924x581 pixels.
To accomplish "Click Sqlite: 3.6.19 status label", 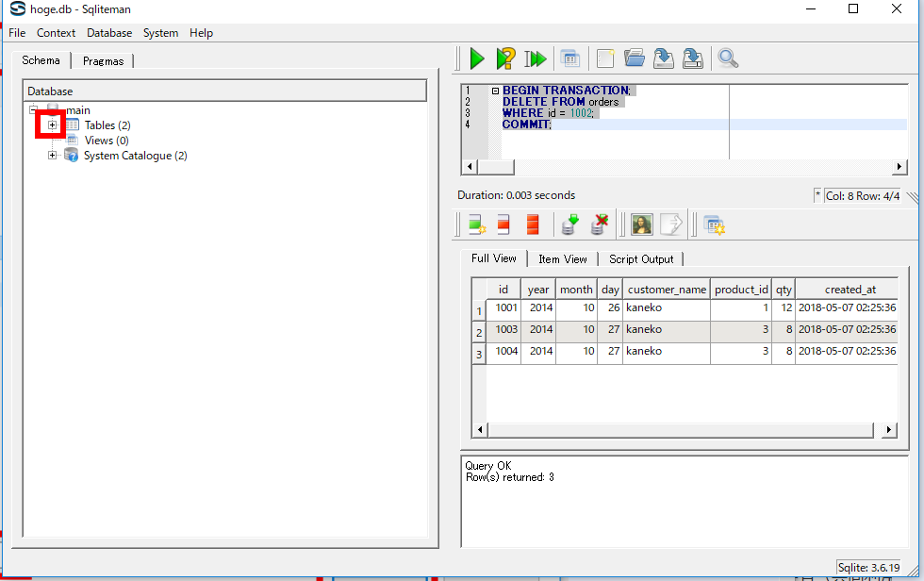I will [868, 568].
